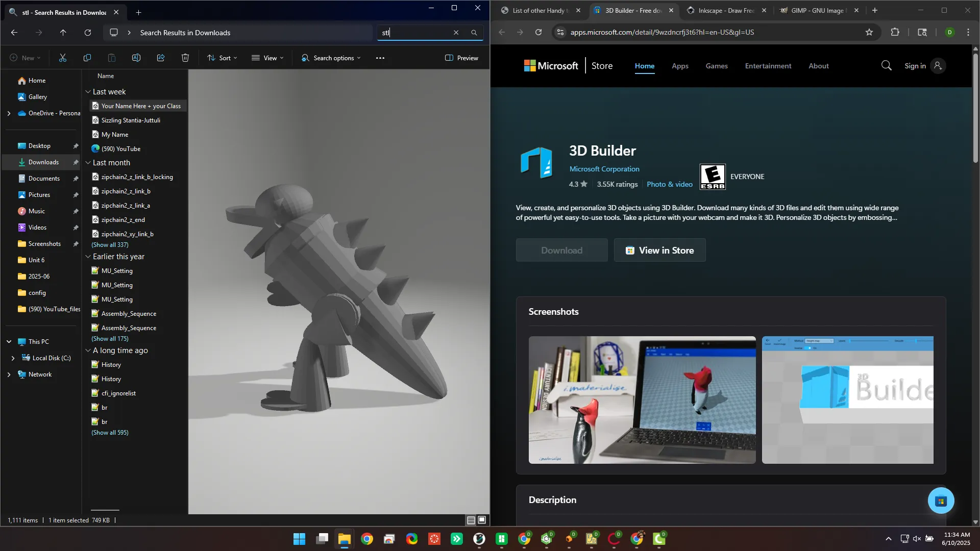This screenshot has width=980, height=551.
Task: Open About in Microsoft Store navigation
Action: click(x=819, y=66)
